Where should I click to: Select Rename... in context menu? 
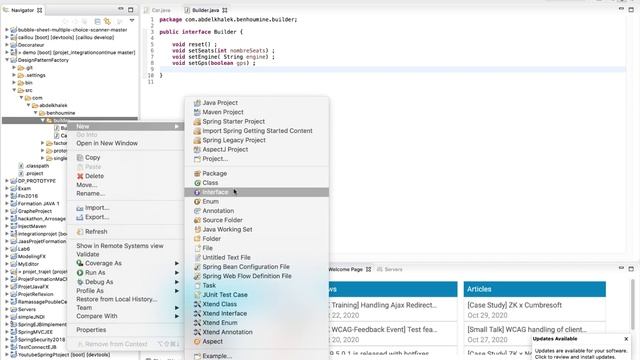pos(91,193)
